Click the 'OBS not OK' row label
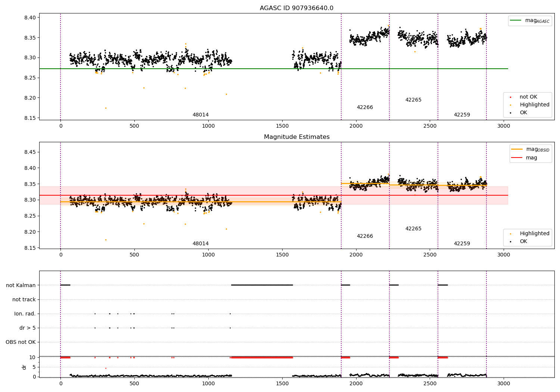The image size is (560, 392). click(21, 342)
